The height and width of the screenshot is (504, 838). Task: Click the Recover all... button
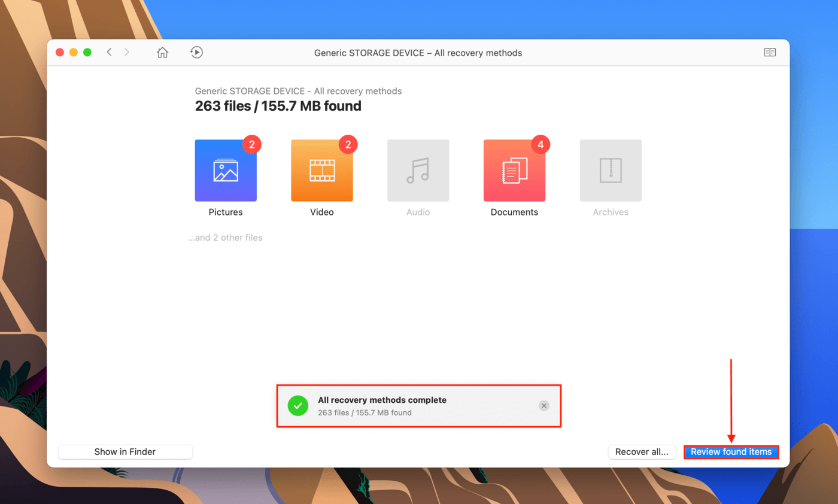click(x=642, y=452)
